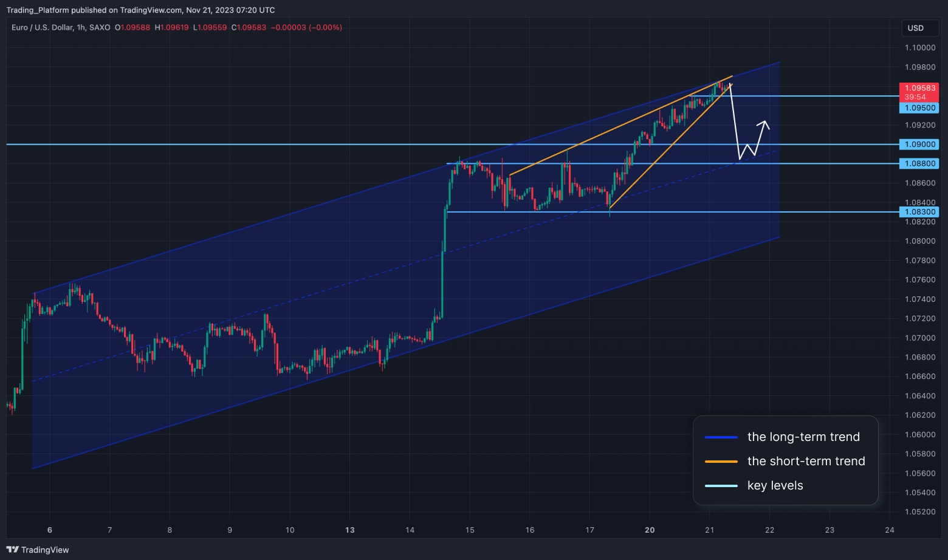The height and width of the screenshot is (560, 948).
Task: Click date 20 on the time axis
Action: pos(650,530)
